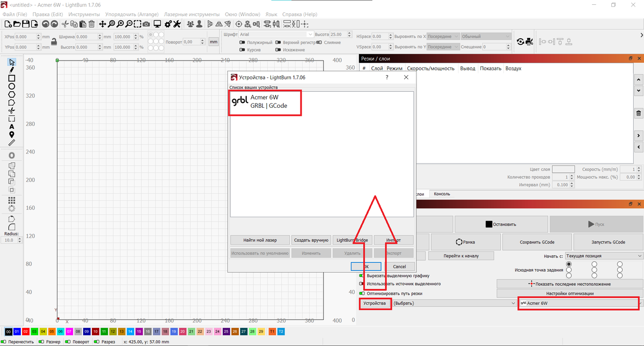Click the trash icon beside Cuts/Layers list
644x346 pixels.
639,113
